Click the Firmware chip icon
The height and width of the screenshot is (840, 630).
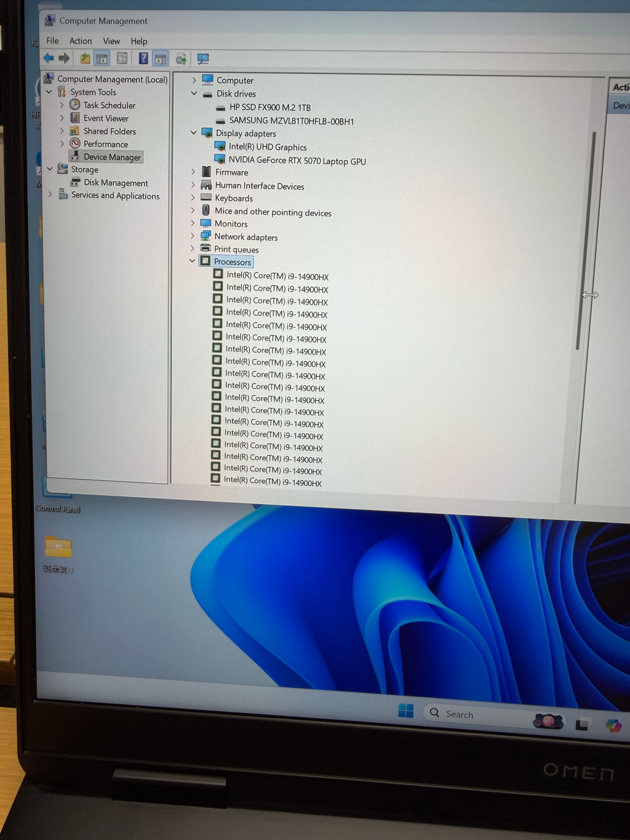click(x=206, y=171)
